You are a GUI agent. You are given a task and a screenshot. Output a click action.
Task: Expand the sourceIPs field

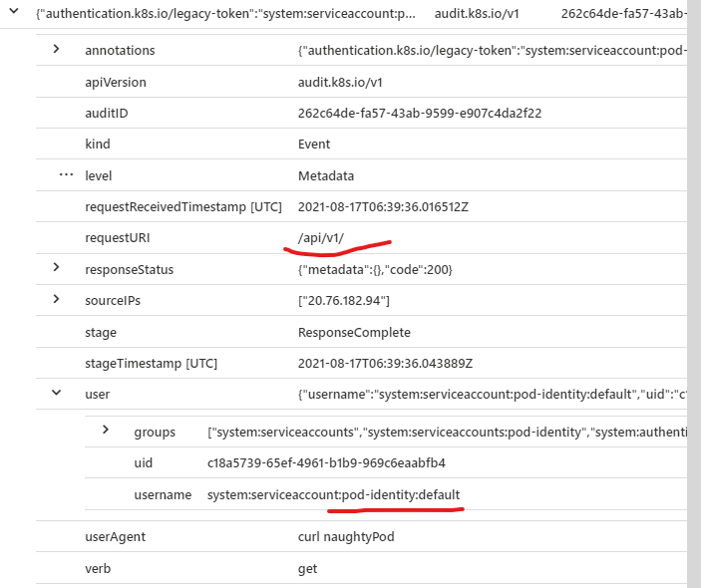56,300
